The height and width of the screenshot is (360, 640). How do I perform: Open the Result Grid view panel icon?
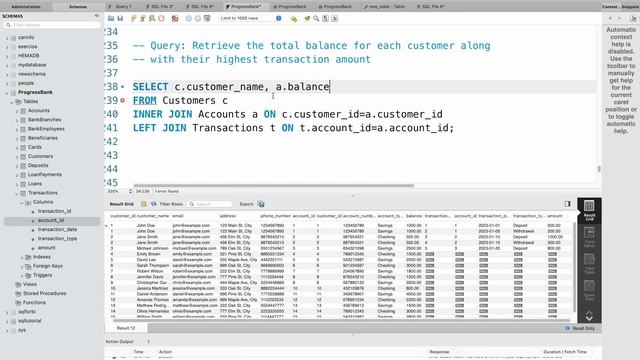(x=589, y=210)
